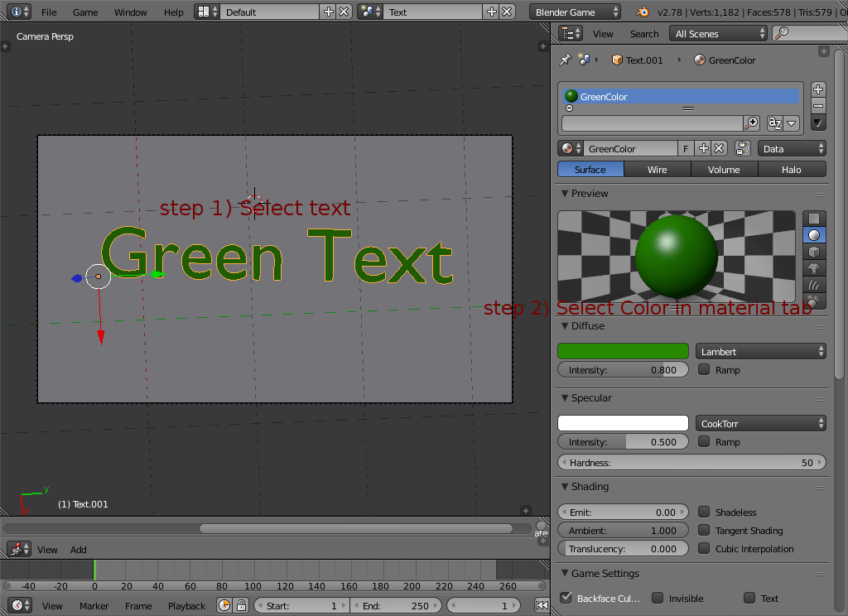848x616 pixels.
Task: Add a new scene
Action: [492, 12]
